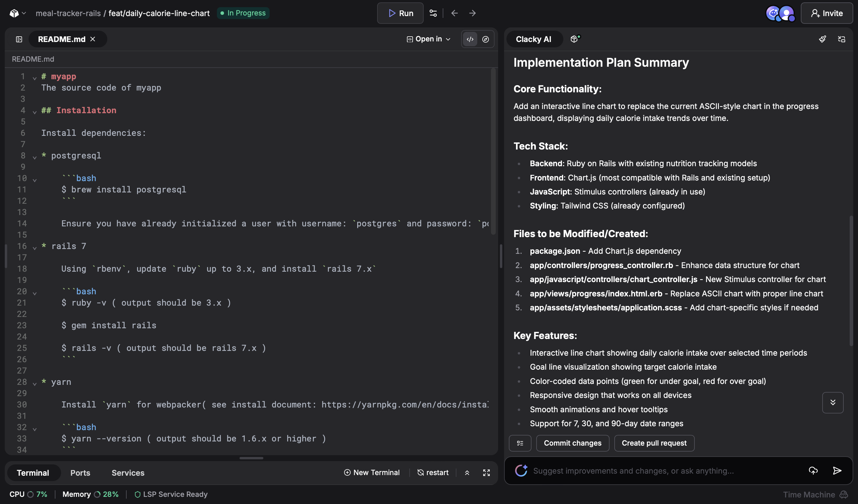Open Time Machine

(x=815, y=494)
